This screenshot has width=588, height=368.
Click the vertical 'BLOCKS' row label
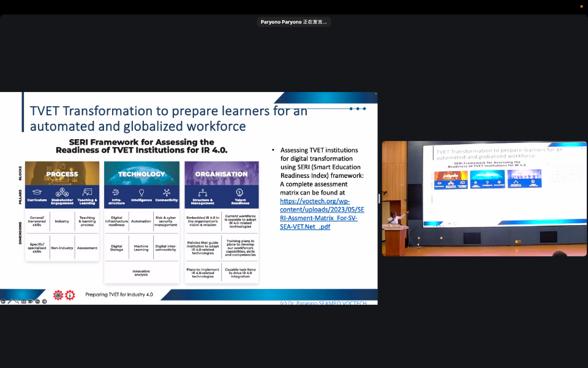tap(20, 174)
